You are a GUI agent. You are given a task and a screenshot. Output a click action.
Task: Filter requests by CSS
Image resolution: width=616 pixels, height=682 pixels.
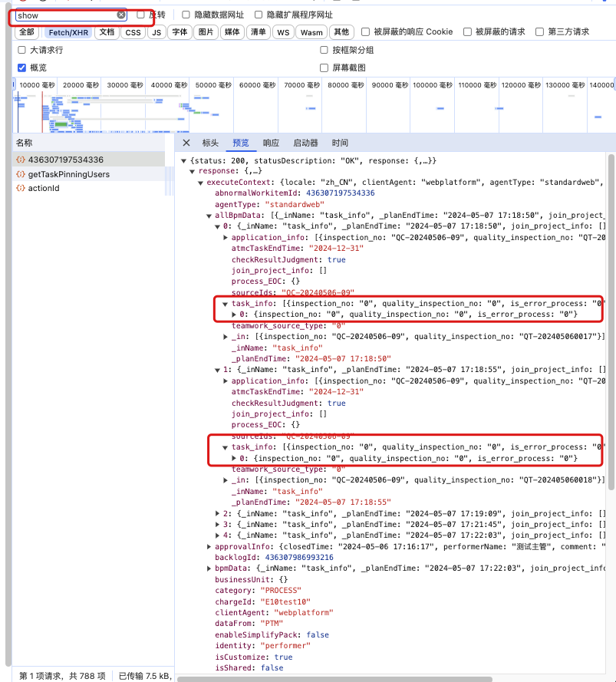[133, 32]
